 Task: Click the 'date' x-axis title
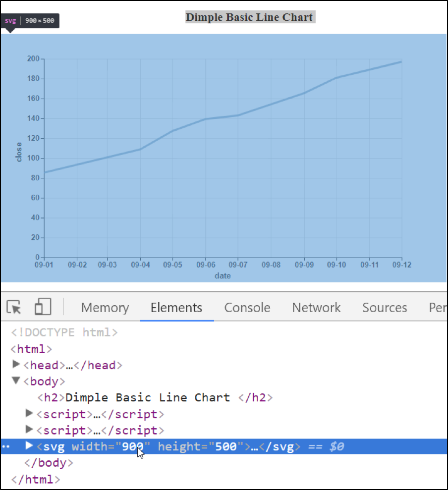pyautogui.click(x=223, y=276)
